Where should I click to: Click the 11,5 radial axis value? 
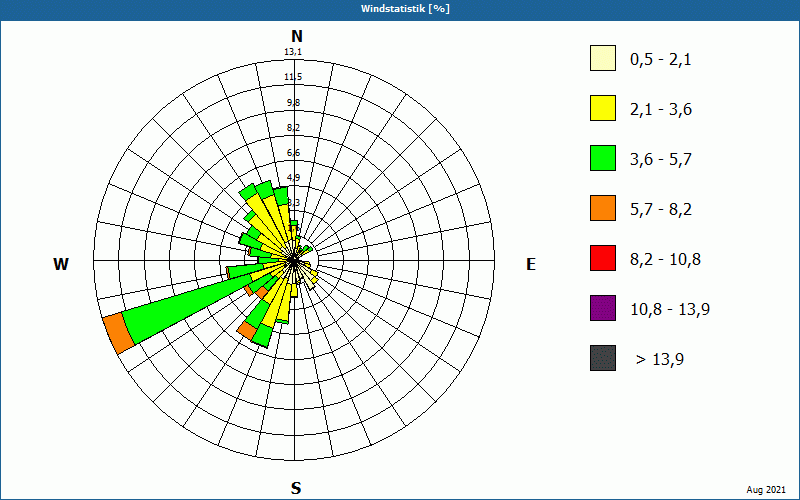(293, 77)
